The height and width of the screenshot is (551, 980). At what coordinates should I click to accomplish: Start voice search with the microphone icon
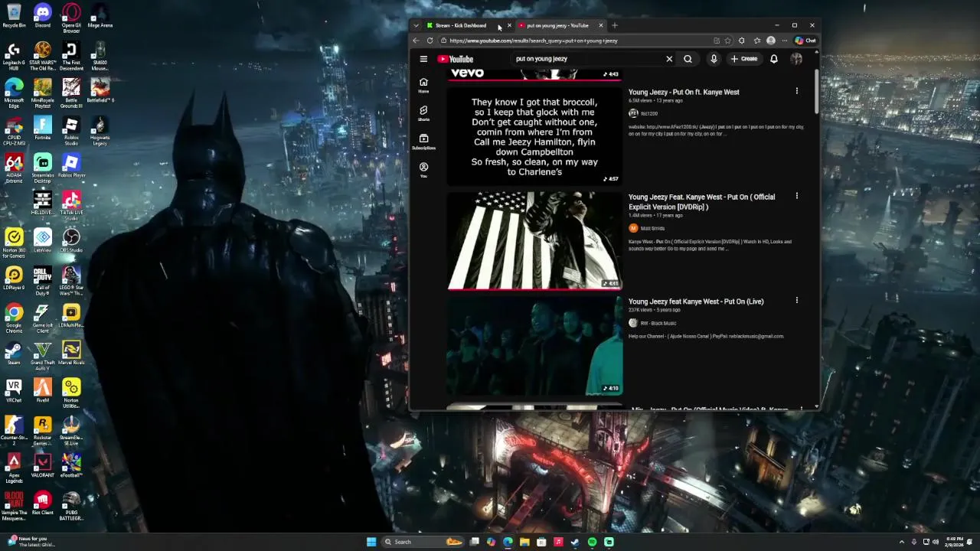click(x=714, y=59)
